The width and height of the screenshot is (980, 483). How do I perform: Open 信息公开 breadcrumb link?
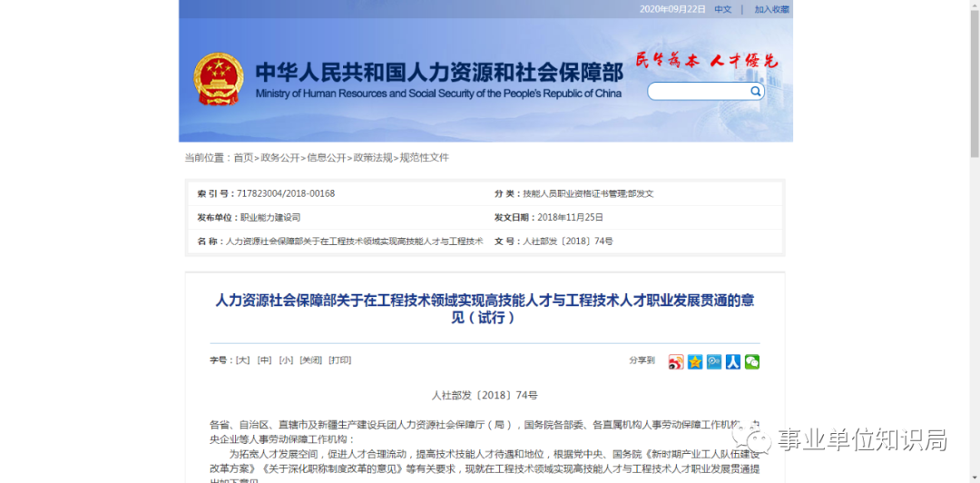point(326,158)
